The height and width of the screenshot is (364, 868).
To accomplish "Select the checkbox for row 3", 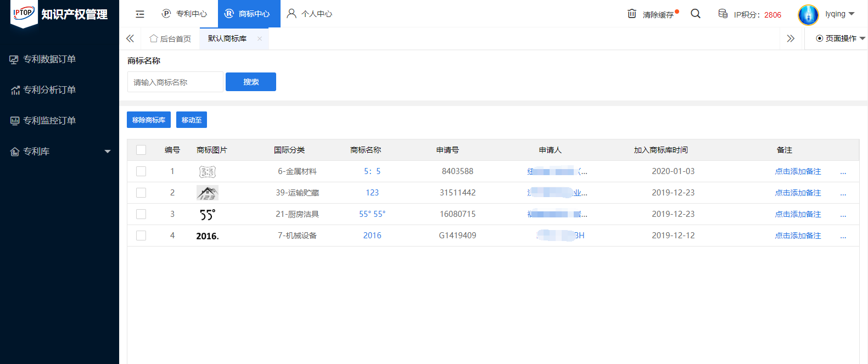I will pos(141,214).
